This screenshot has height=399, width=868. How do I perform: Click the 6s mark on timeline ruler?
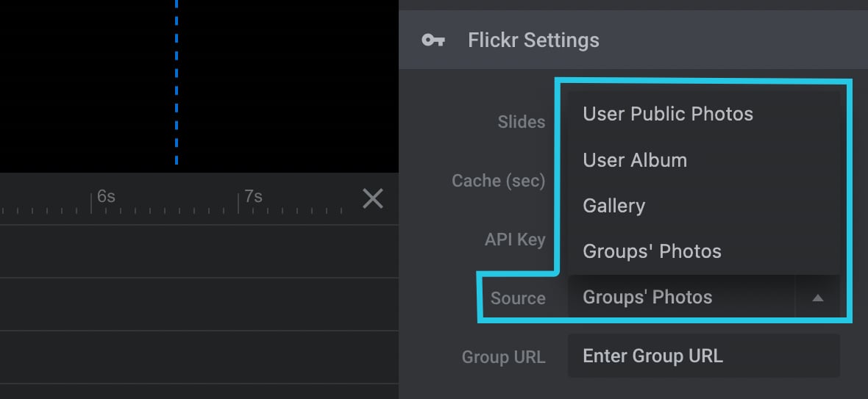(106, 196)
